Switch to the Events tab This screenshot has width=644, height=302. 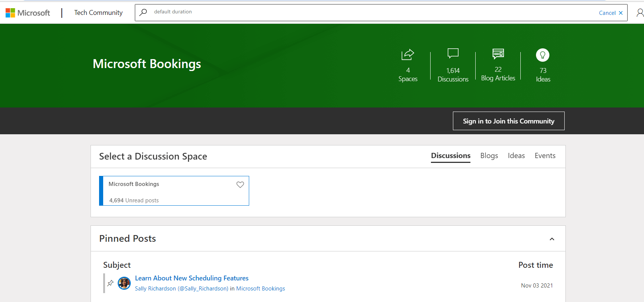pyautogui.click(x=545, y=156)
